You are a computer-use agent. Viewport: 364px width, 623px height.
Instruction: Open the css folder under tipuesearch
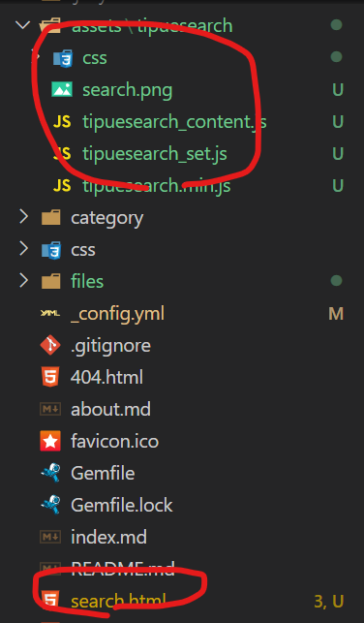click(x=95, y=58)
